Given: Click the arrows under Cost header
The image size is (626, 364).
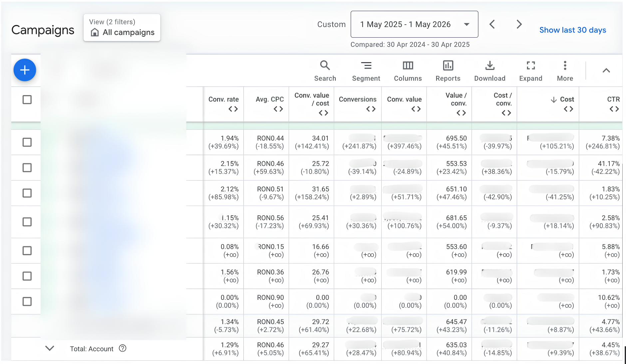Looking at the screenshot, I should pyautogui.click(x=568, y=109).
